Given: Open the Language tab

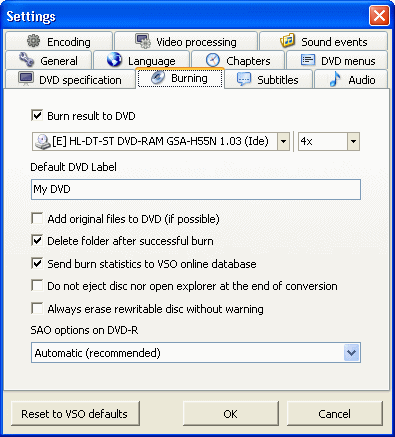Looking at the screenshot, I should pyautogui.click(x=142, y=60).
